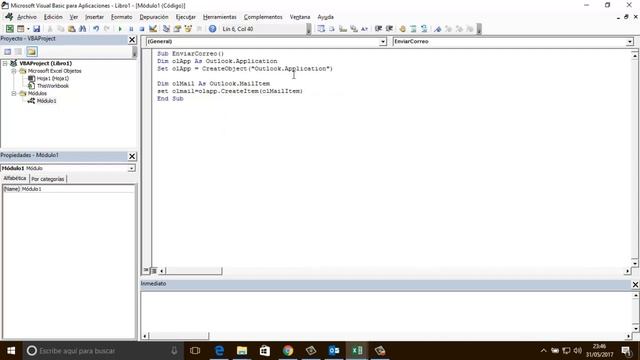
Task: Click the Comment Block icon
Action: click(x=413, y=29)
